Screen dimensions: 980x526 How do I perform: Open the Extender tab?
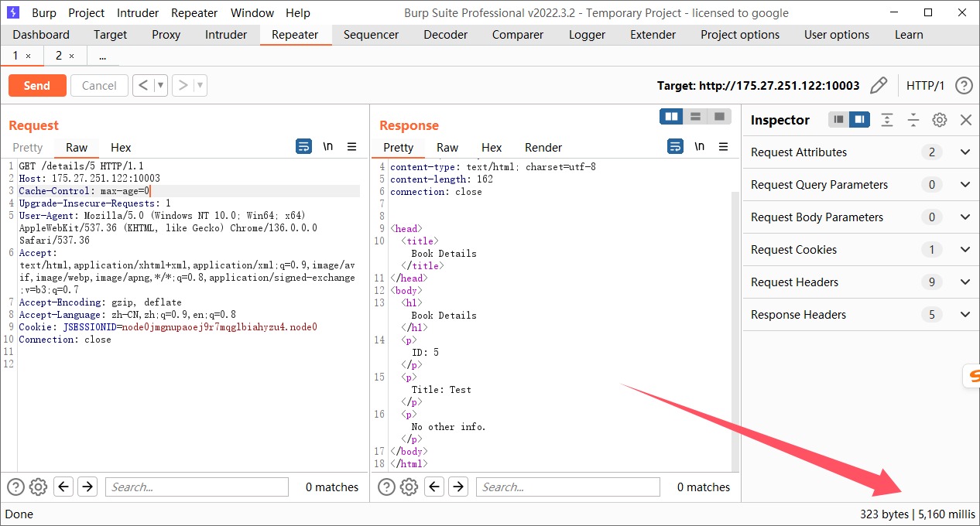point(653,35)
